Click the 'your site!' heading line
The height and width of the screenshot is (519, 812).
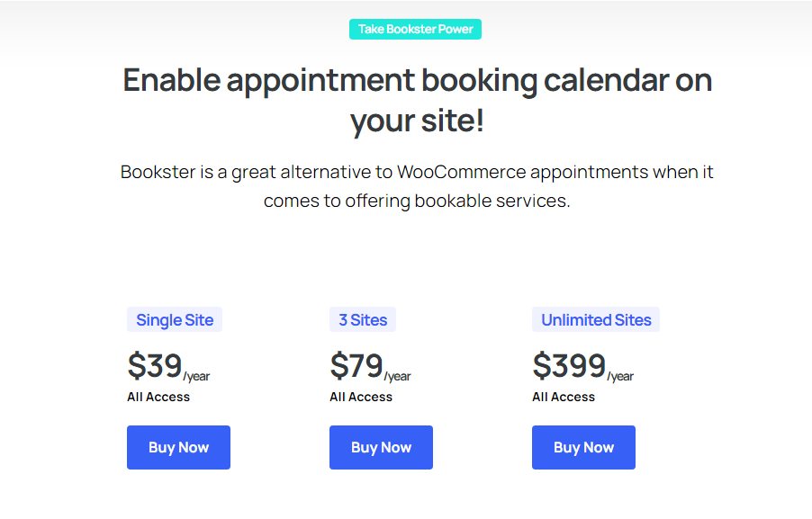(x=418, y=121)
